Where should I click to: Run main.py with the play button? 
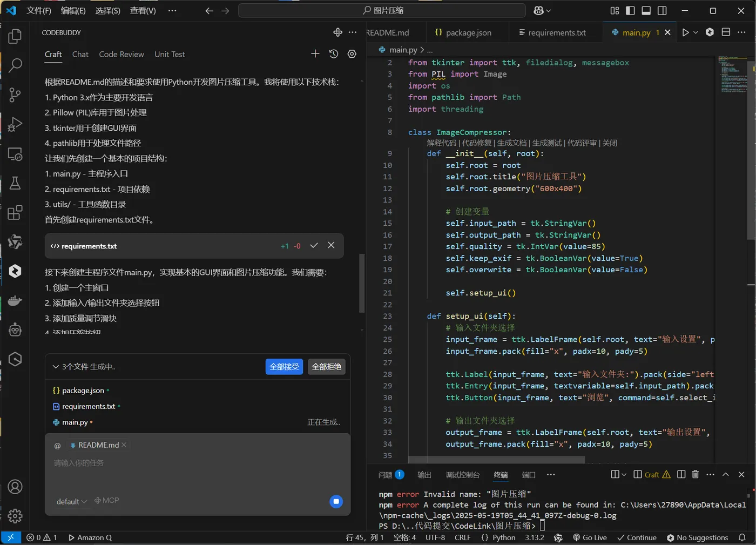[685, 32]
